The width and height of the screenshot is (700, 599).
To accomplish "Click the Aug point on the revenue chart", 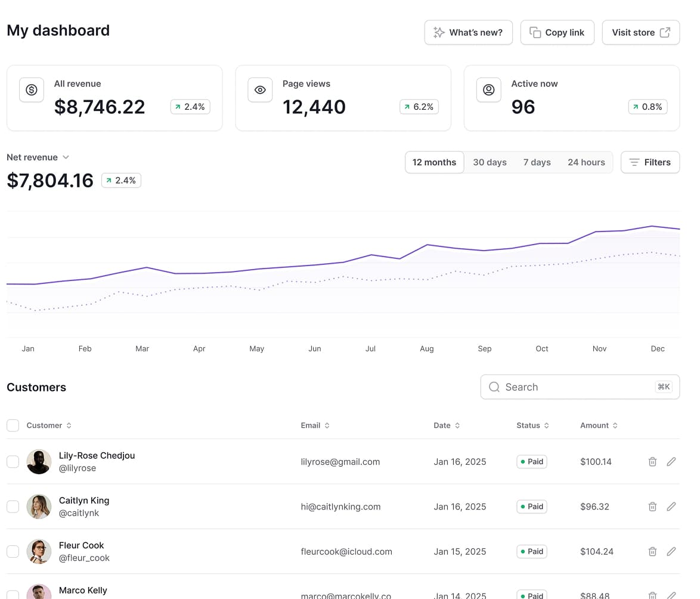I will point(427,245).
